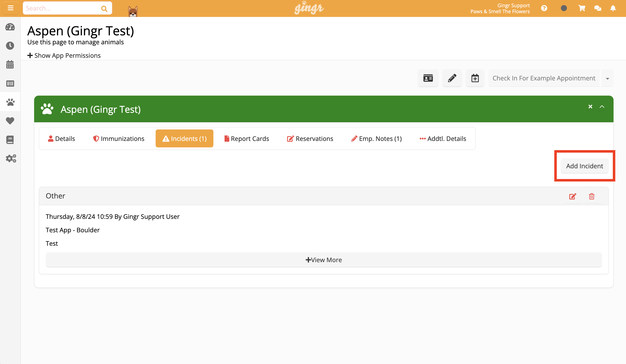Click the dog mascot icon
This screenshot has width=626, height=364.
click(133, 11)
